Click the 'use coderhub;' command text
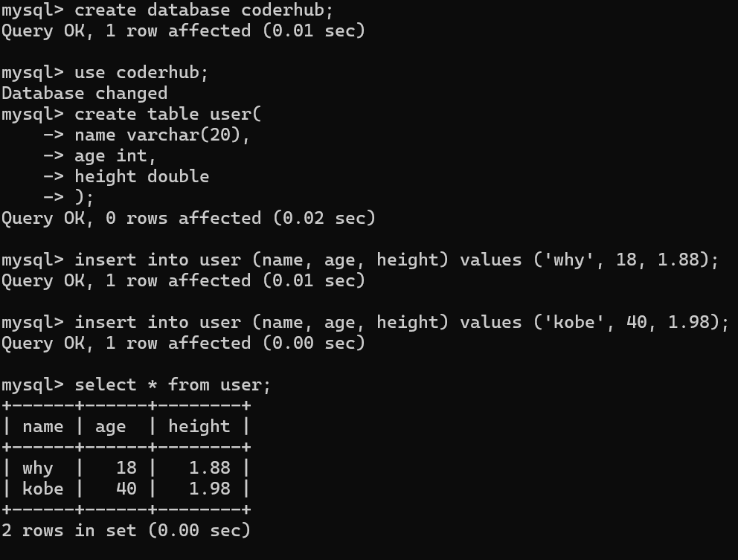Screen dimensions: 738x560 tap(141, 73)
